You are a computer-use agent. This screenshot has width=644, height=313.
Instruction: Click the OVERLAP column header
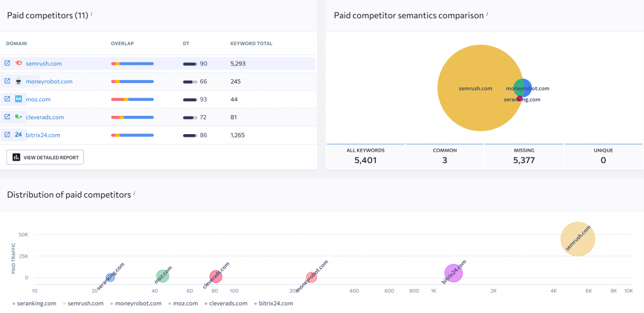pyautogui.click(x=123, y=43)
